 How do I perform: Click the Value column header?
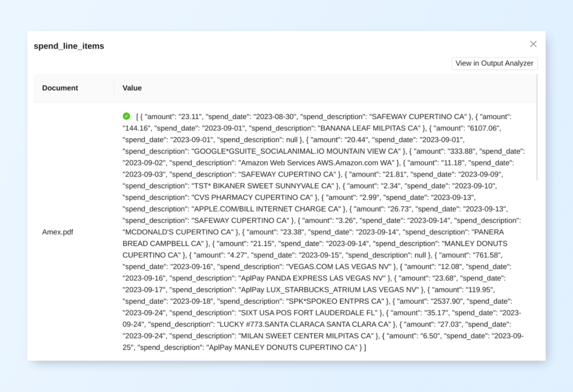tap(131, 88)
